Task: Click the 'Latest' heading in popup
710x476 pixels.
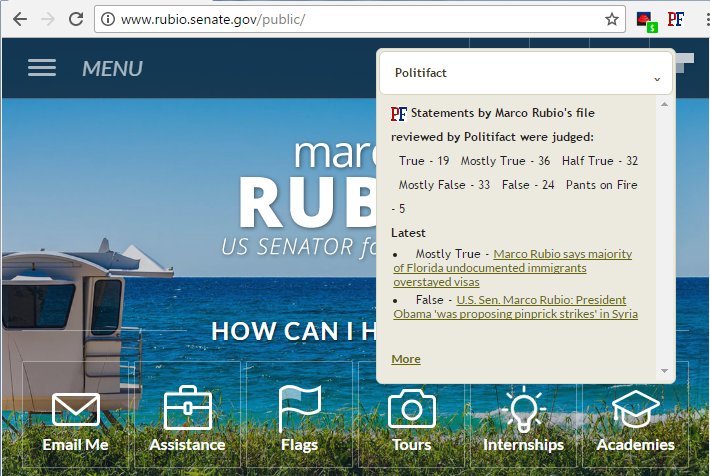Action: [408, 233]
